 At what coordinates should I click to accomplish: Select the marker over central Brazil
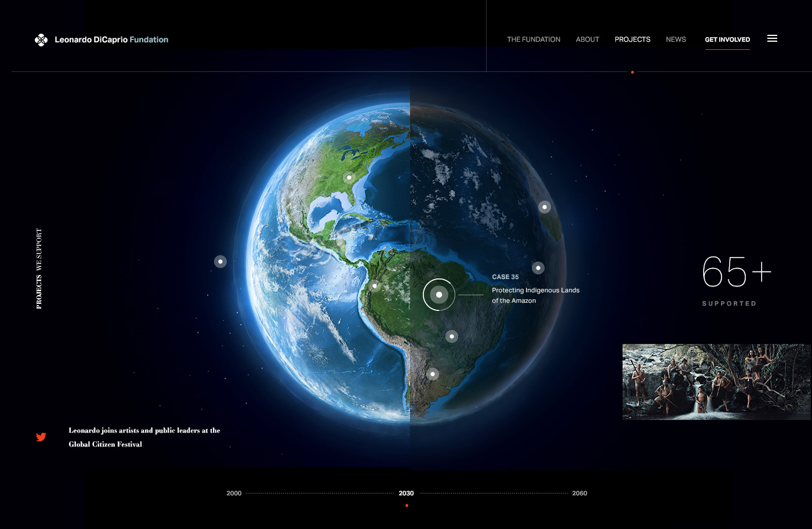(x=452, y=336)
